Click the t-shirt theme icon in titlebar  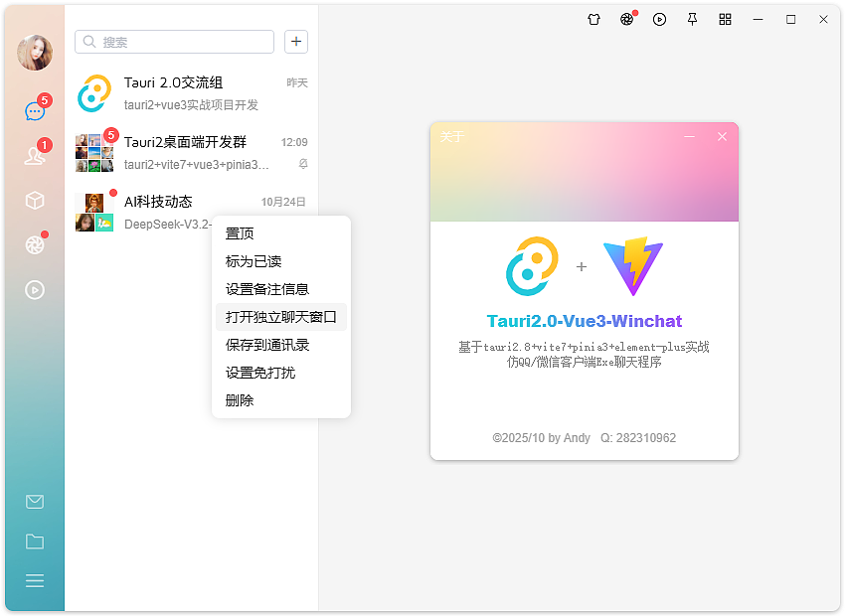593,19
